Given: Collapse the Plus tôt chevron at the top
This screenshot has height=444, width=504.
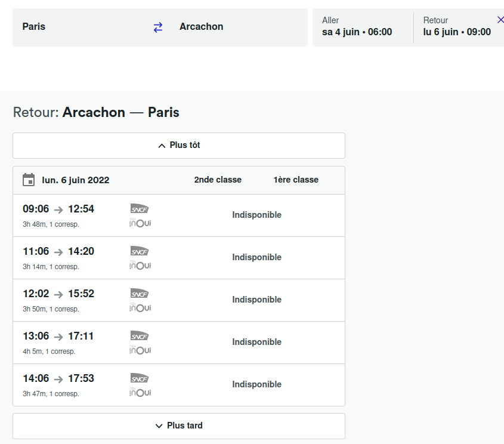Looking at the screenshot, I should click(x=161, y=144).
